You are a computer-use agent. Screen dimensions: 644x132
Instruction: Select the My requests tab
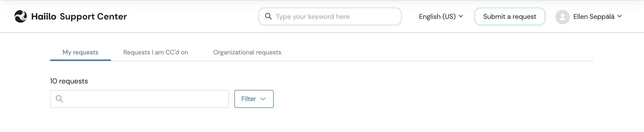point(80,52)
